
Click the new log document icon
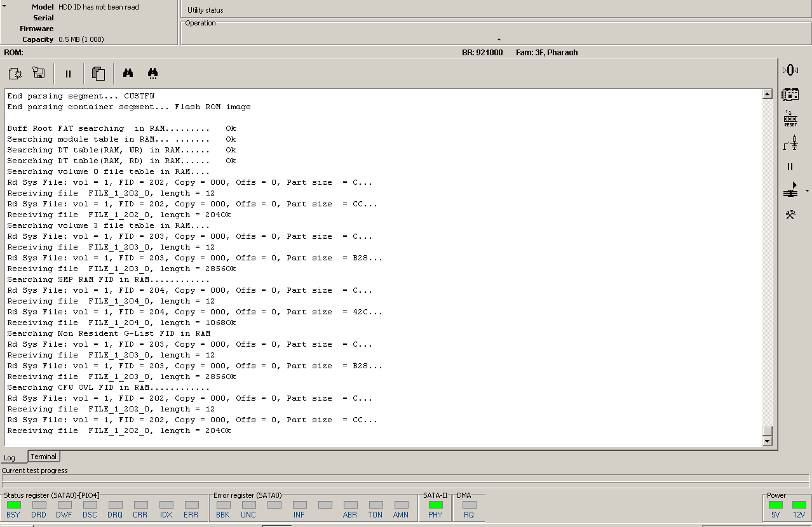point(15,74)
